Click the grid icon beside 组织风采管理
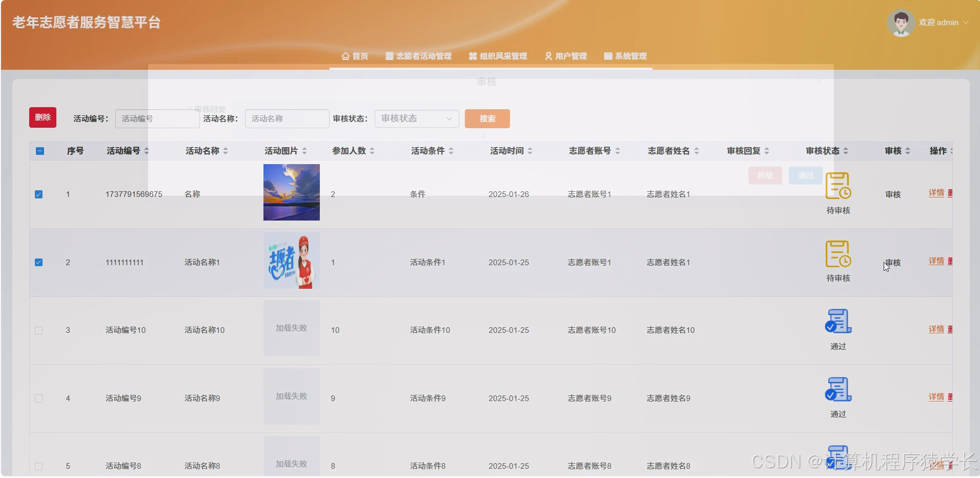Viewport: 980px width, 478px height. pos(472,56)
